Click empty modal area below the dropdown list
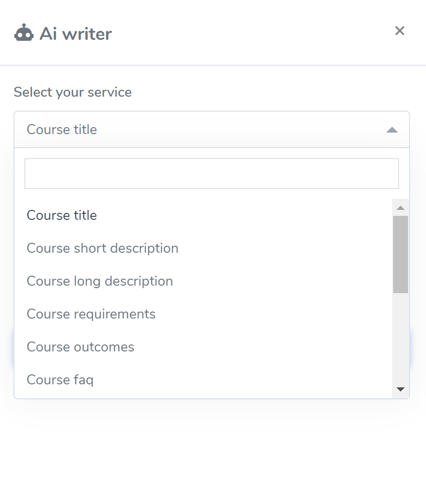The height and width of the screenshot is (504, 426). point(213,449)
